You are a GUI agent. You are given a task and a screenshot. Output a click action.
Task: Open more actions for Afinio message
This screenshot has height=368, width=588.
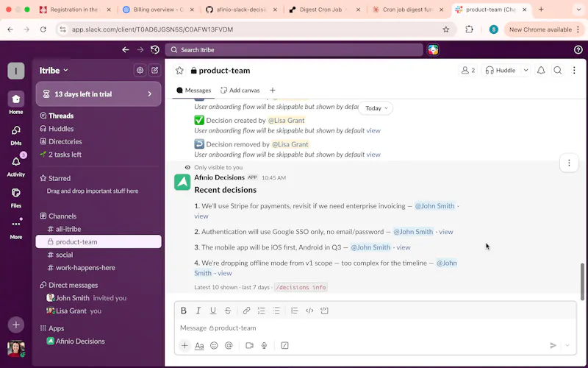569,163
